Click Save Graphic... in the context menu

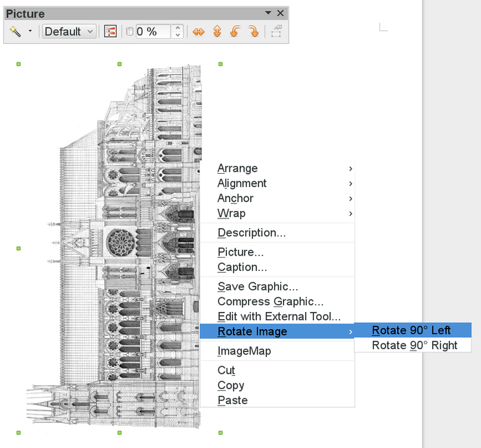(x=258, y=287)
